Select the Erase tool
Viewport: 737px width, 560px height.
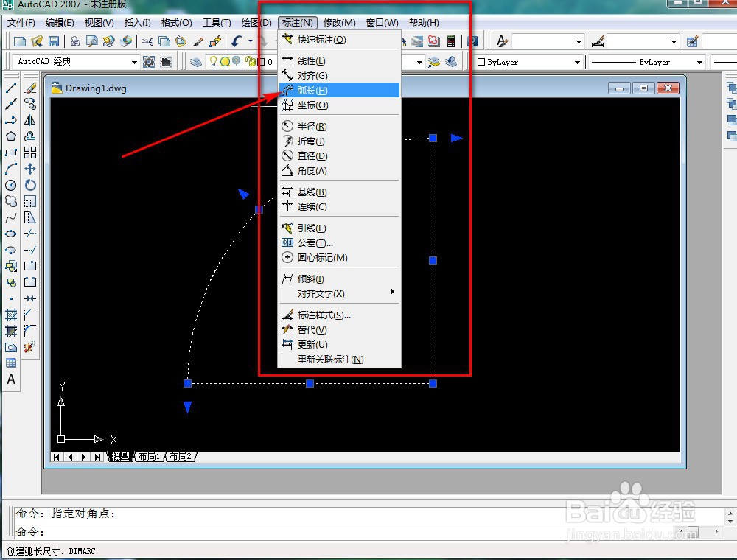point(30,88)
